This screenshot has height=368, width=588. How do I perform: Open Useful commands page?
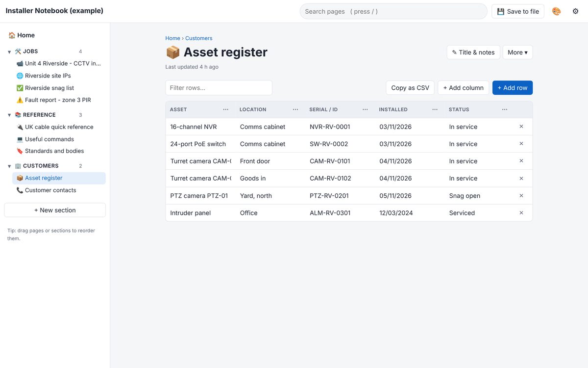coord(59,139)
